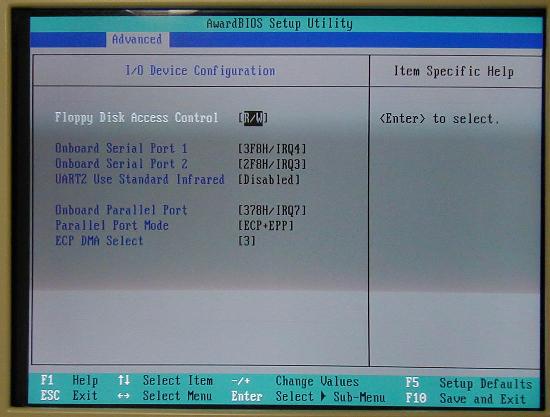Change the ECP DMA value 3
Viewport: 550px width, 417px height.
coord(247,241)
